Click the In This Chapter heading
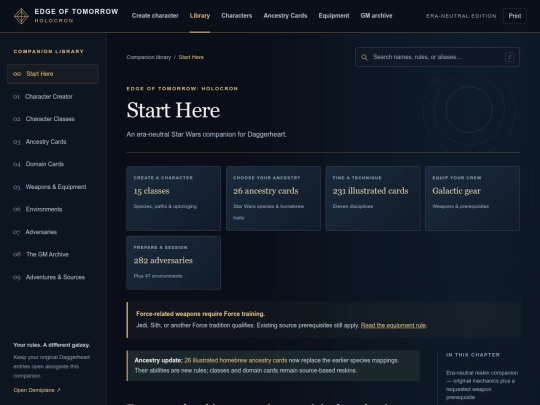The image size is (540, 405). coord(473,355)
